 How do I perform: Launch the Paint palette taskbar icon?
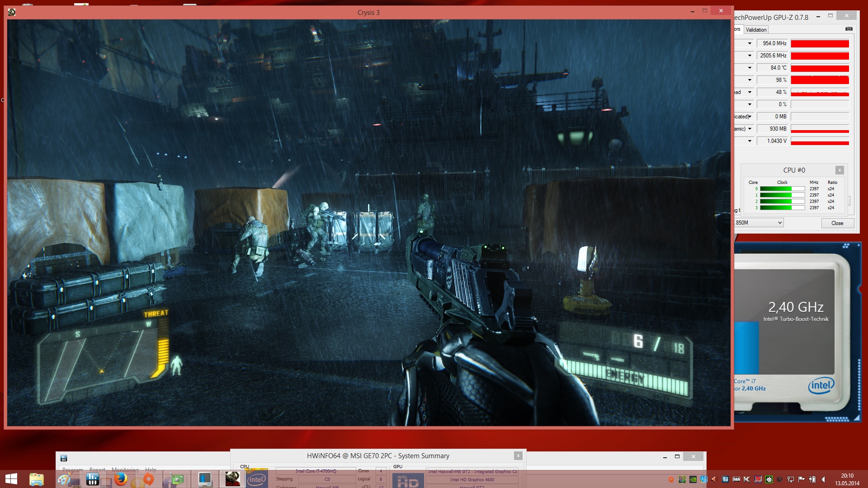(64, 479)
